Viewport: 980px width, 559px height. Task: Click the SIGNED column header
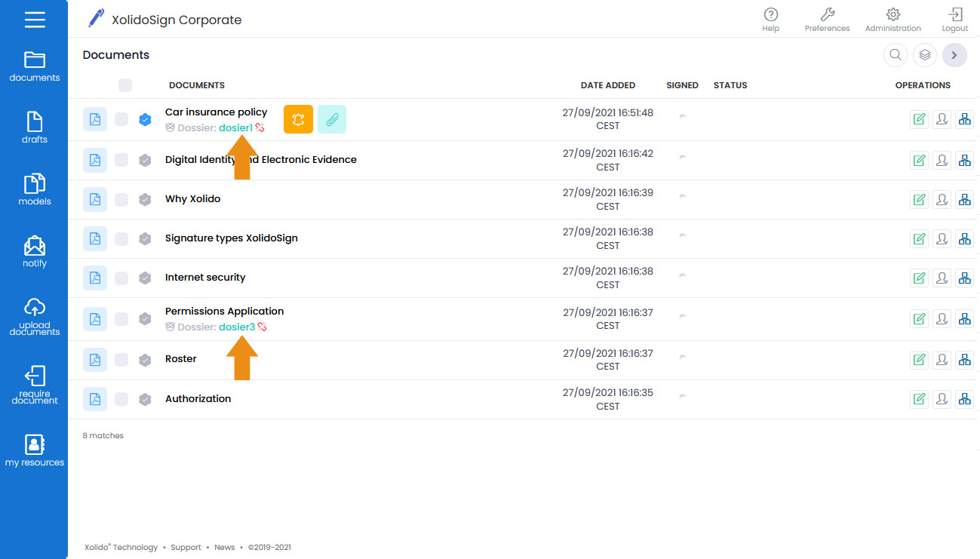[x=683, y=85]
